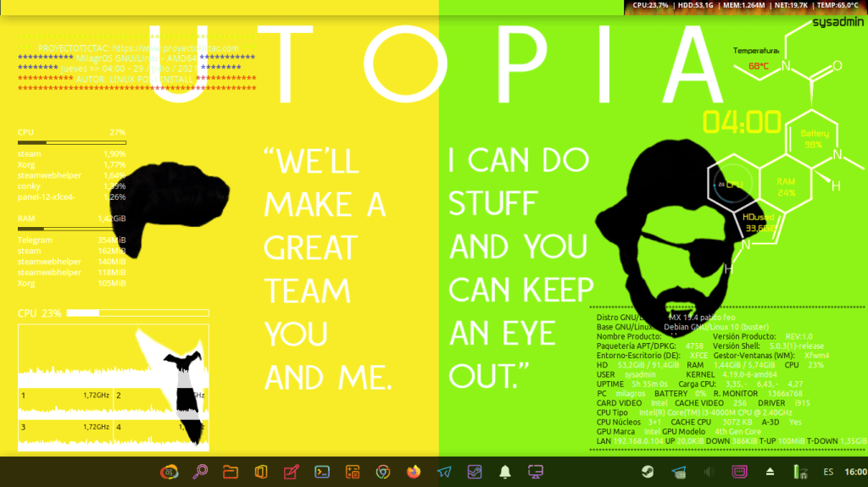Image resolution: width=868 pixels, height=487 pixels.
Task: Click the CPU 23% usage bar
Action: click(137, 313)
